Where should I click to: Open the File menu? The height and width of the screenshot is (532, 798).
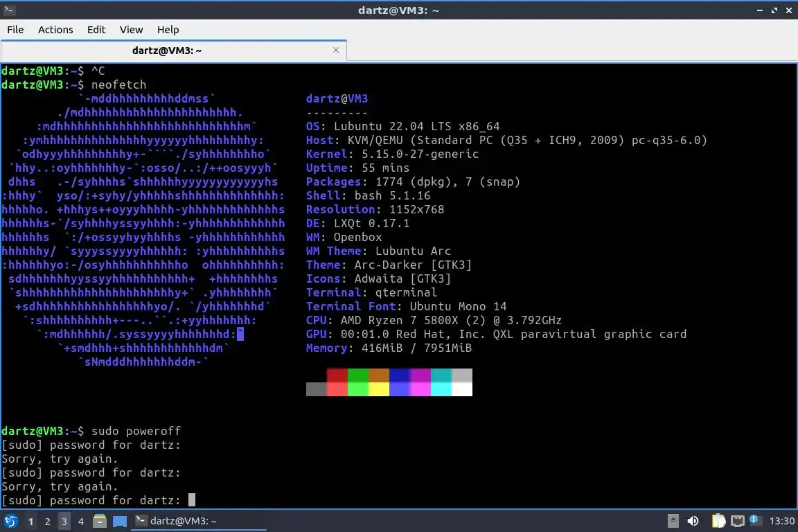point(15,30)
